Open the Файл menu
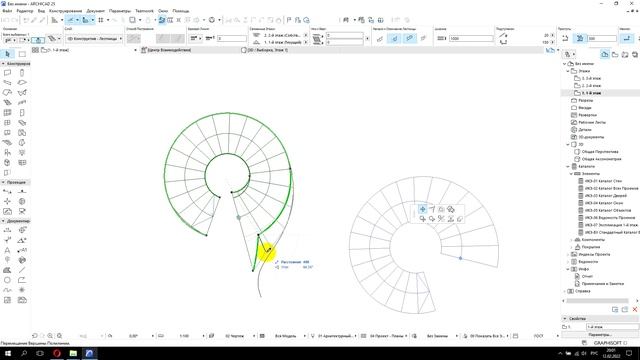 [7, 11]
